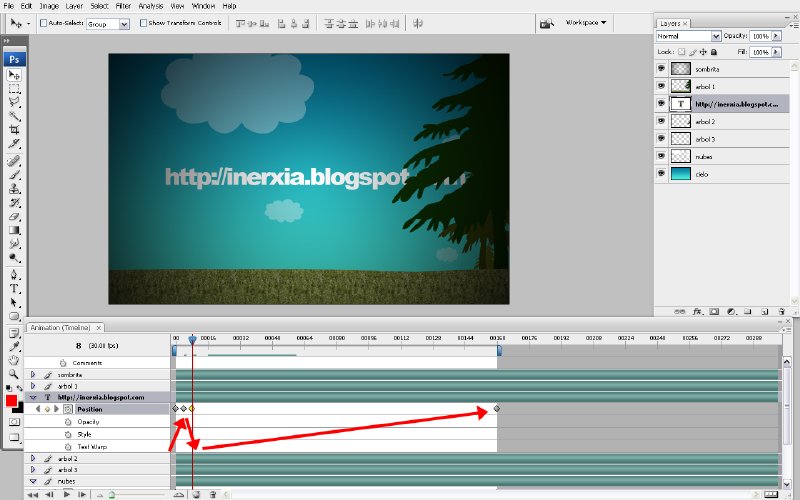Screen dimensions: 800x500
Task: Expand the sombrita timeline track
Action: [x=33, y=374]
